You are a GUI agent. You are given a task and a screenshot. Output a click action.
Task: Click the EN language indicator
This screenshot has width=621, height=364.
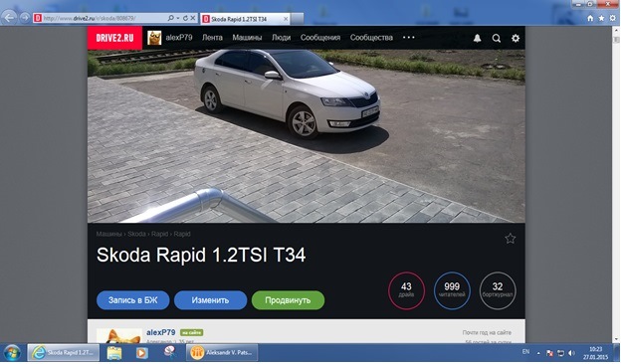click(x=525, y=351)
